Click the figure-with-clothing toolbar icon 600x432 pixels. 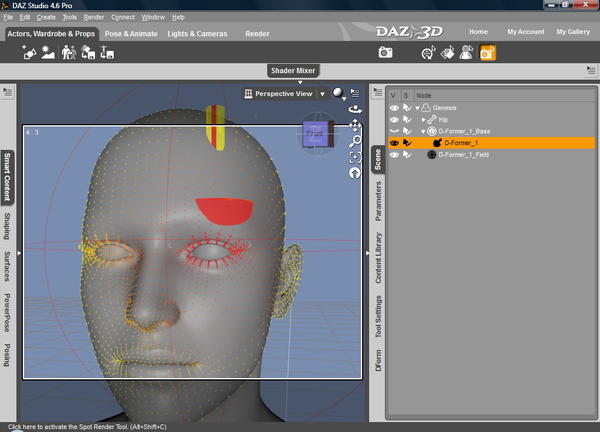click(68, 53)
